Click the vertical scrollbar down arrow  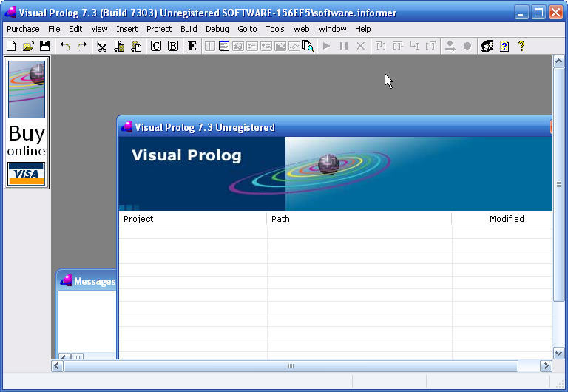click(558, 353)
